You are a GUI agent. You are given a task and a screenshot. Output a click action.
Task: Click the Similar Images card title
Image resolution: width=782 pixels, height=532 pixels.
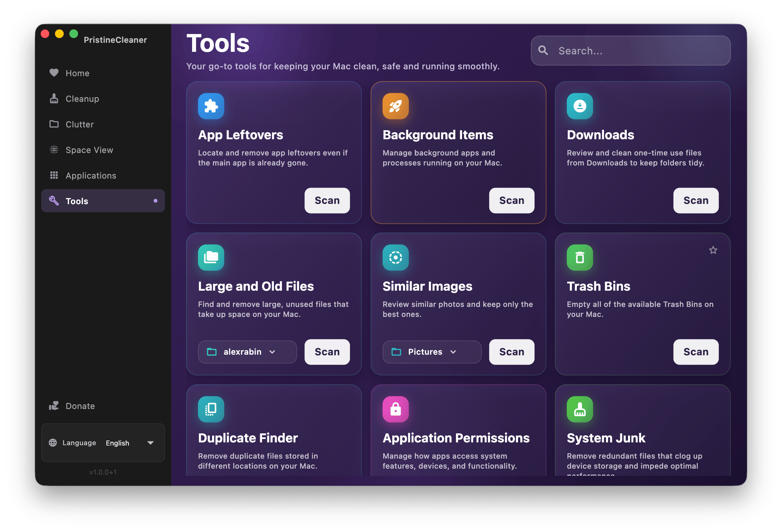coord(427,286)
